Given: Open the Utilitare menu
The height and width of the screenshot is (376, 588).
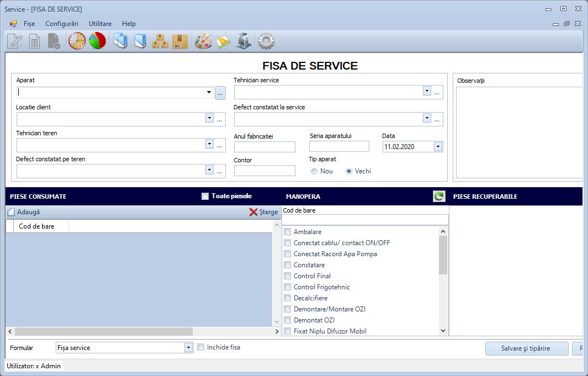Looking at the screenshot, I should 100,24.
